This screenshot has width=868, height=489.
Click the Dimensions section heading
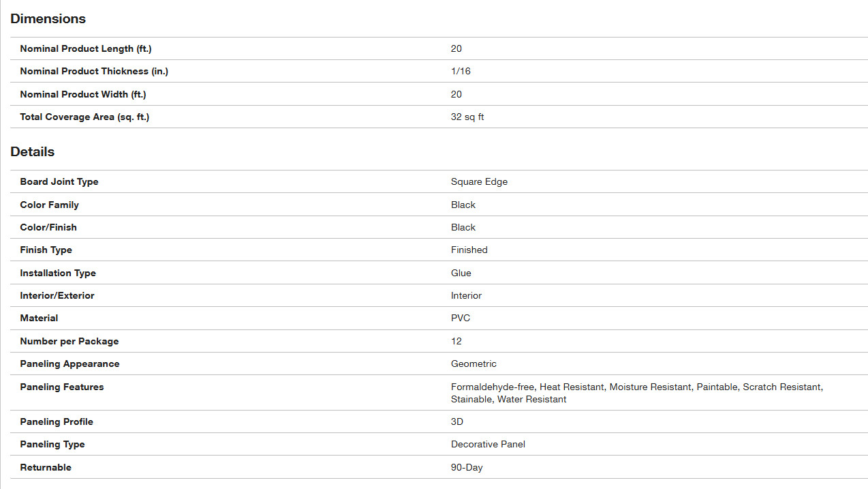pos(48,19)
